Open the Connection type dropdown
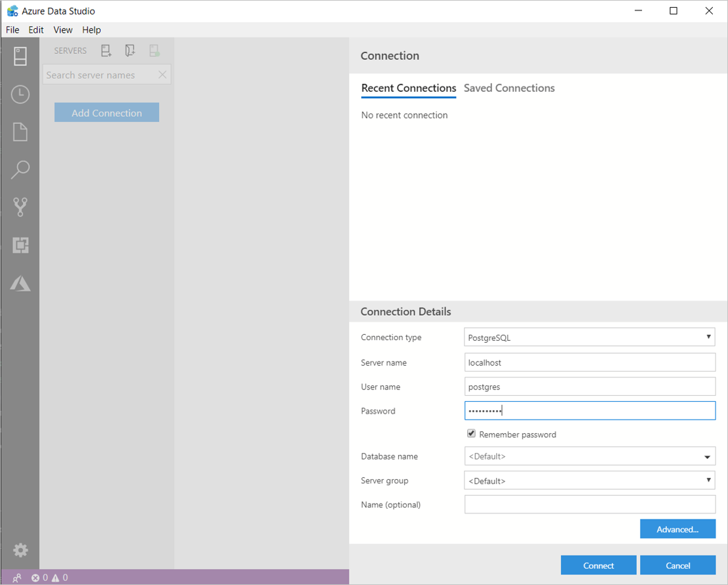The image size is (728, 585). click(589, 337)
